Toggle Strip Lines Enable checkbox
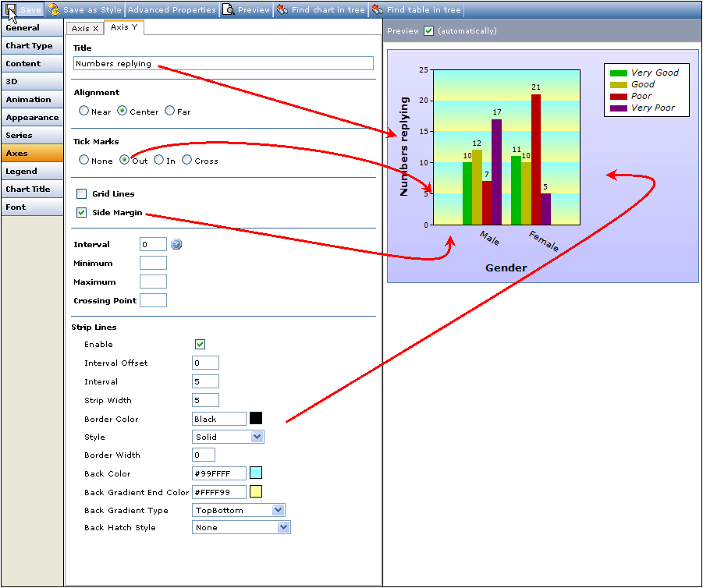This screenshot has height=588, width=703. [x=200, y=344]
